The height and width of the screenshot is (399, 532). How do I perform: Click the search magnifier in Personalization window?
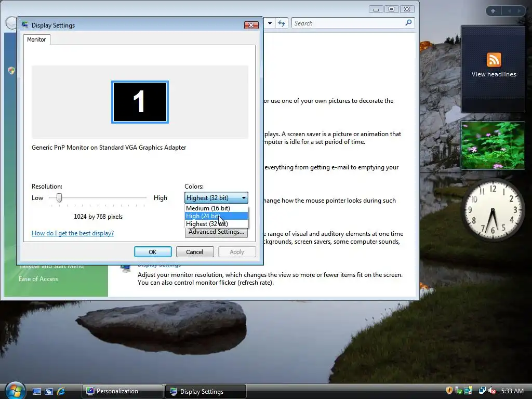[408, 23]
